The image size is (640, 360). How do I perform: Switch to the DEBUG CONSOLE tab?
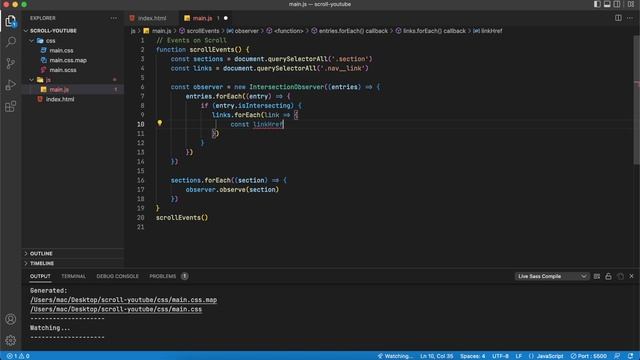click(117, 276)
